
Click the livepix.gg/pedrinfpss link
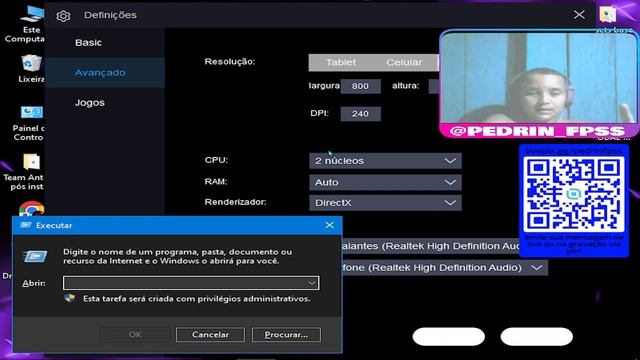(x=574, y=150)
